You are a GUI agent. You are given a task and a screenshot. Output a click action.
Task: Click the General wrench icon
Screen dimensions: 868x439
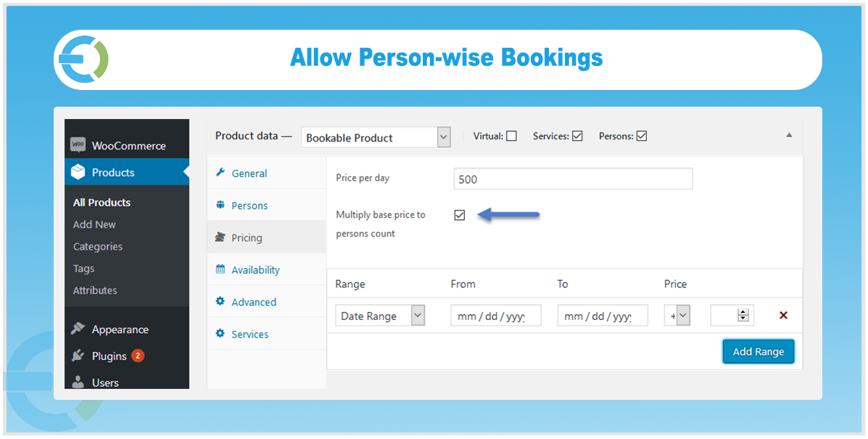point(220,173)
